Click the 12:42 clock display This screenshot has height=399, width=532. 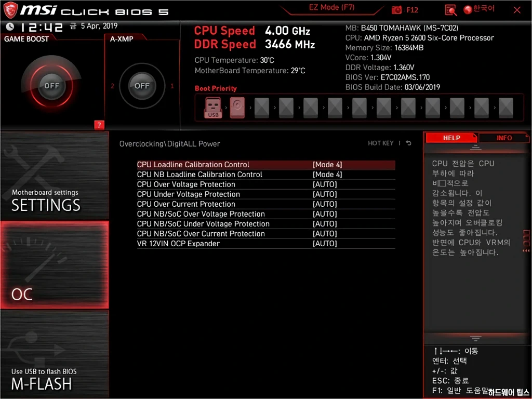coord(42,27)
